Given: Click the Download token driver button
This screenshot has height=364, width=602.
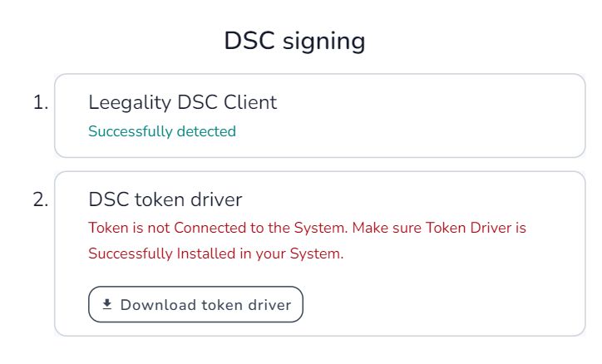Looking at the screenshot, I should (x=195, y=304).
